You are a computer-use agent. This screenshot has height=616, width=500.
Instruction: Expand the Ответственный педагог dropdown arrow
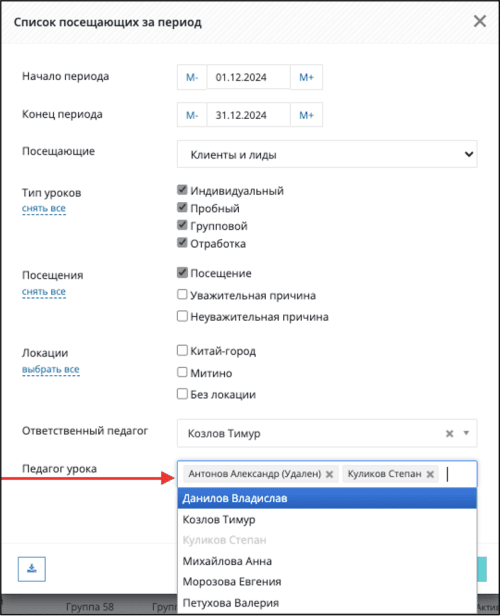[x=466, y=433]
